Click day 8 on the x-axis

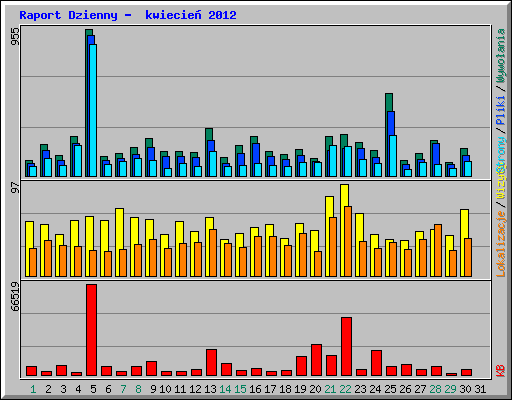138,389
